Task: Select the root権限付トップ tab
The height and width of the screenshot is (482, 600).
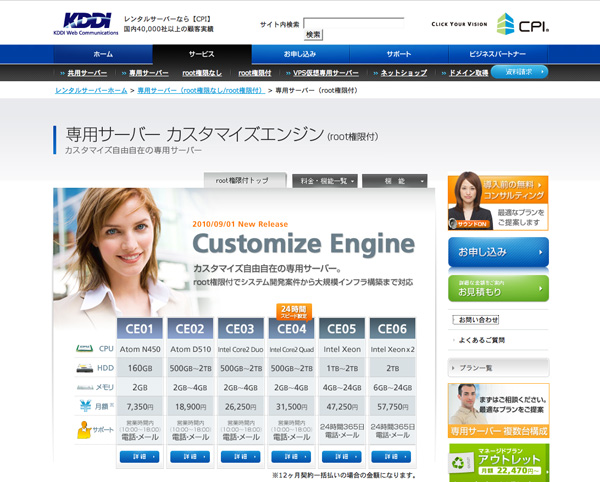Action: tap(245, 180)
